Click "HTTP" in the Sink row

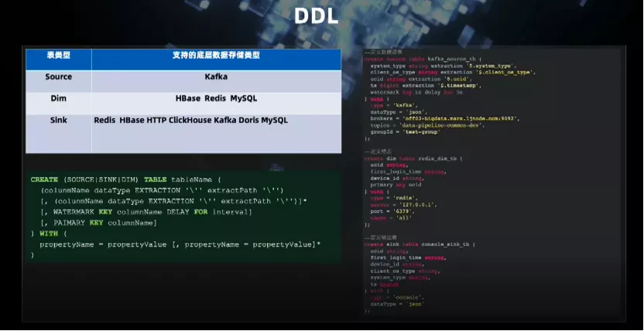click(x=156, y=120)
